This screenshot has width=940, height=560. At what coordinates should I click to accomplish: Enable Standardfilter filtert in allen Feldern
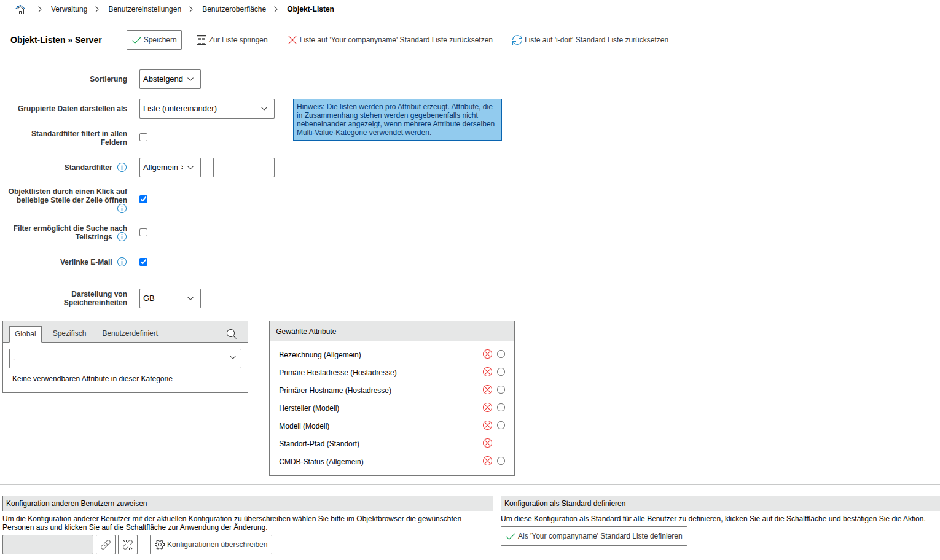click(x=143, y=138)
